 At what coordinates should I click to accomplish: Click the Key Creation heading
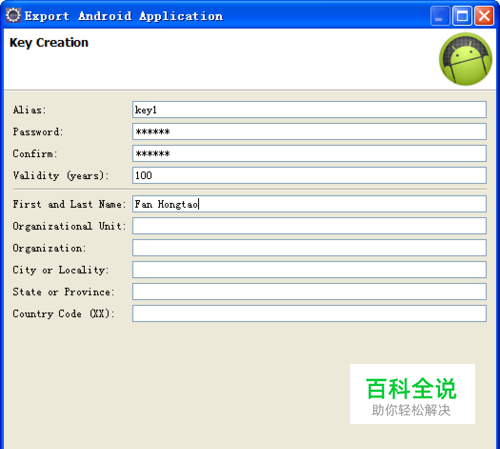pos(49,43)
